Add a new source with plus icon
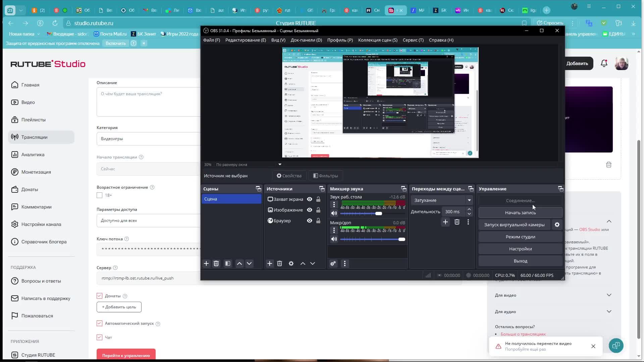Viewport: 644px width, 362px height. (x=270, y=264)
